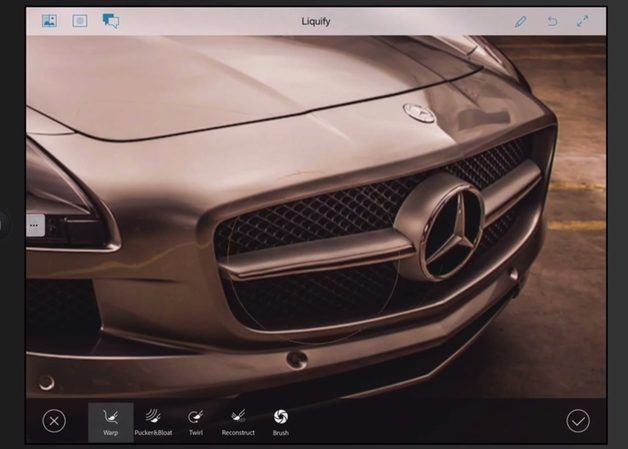
Task: Undo the last liquify stroke
Action: [552, 21]
